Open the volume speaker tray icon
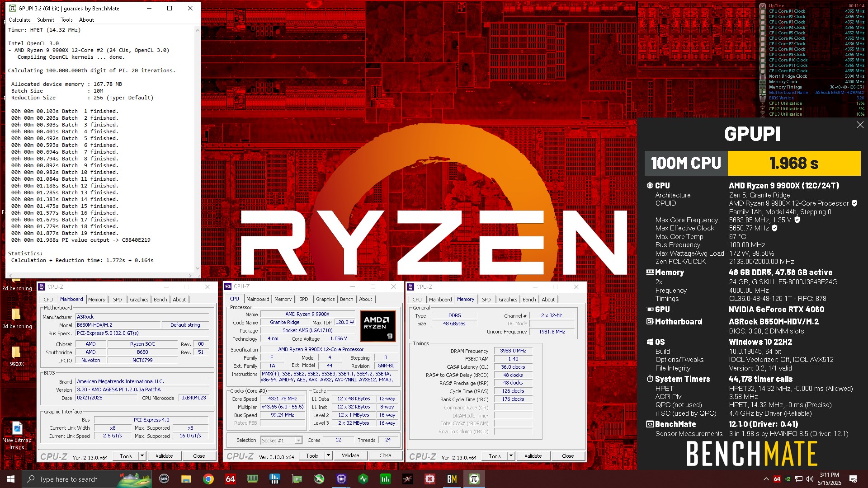The height and width of the screenshot is (488, 868). [810, 479]
